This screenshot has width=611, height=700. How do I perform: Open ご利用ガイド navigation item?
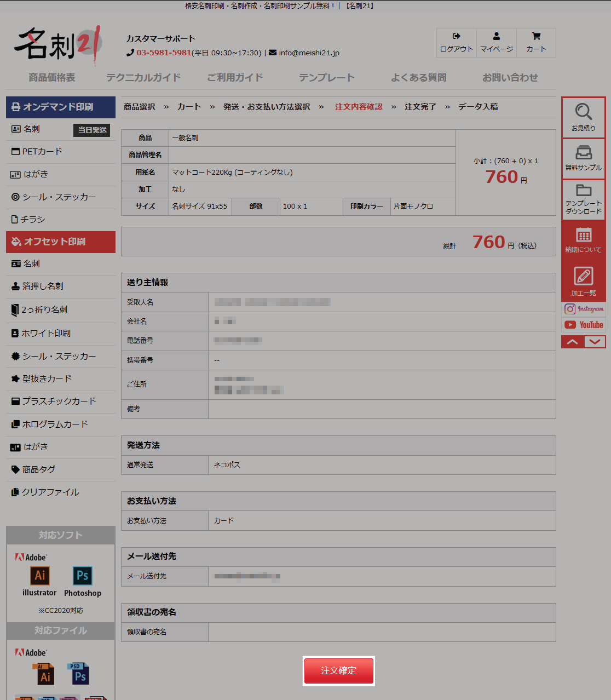click(235, 78)
